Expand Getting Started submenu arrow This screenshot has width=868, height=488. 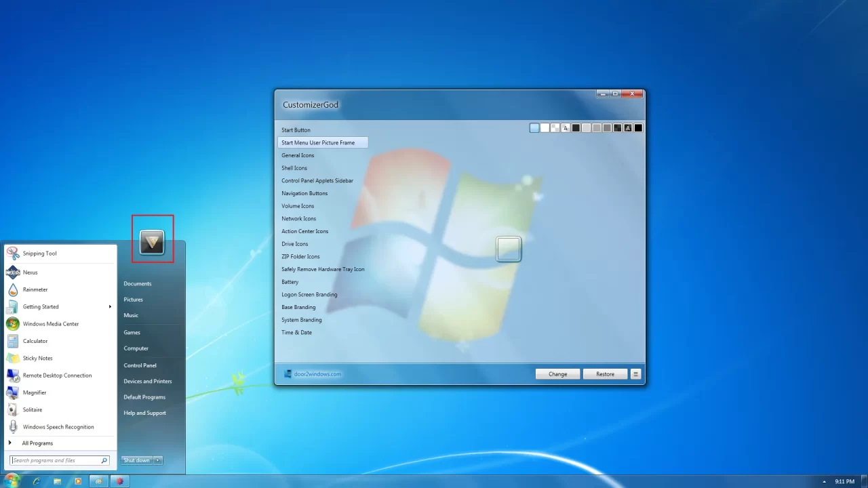pyautogui.click(x=110, y=306)
